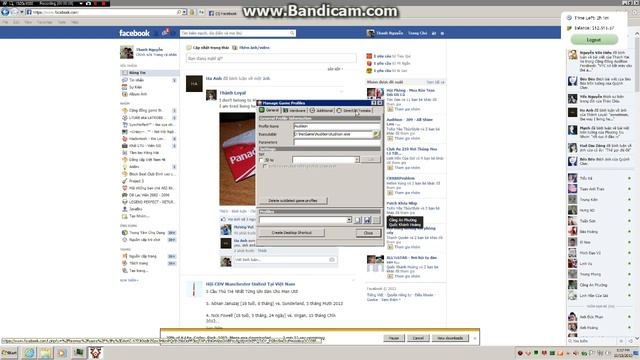Click the Start button on taskbar

coord(9,353)
